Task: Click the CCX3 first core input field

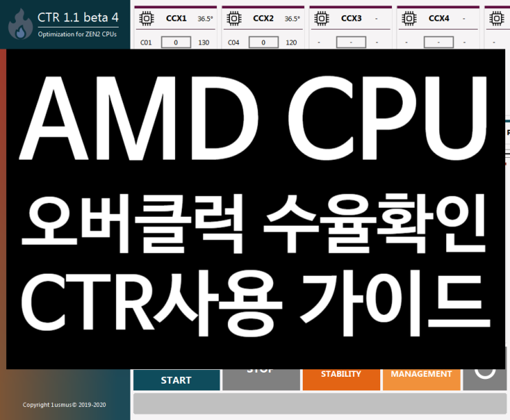Action: [351, 43]
